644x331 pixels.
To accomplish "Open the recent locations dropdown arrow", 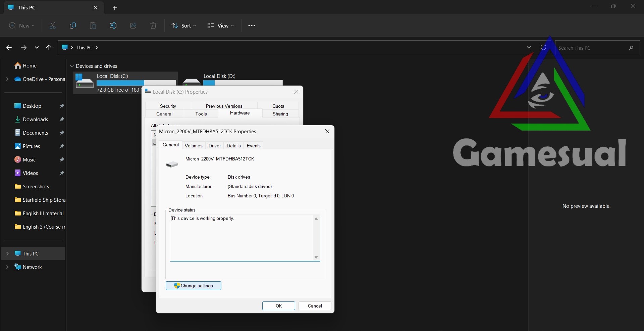I will (x=37, y=48).
